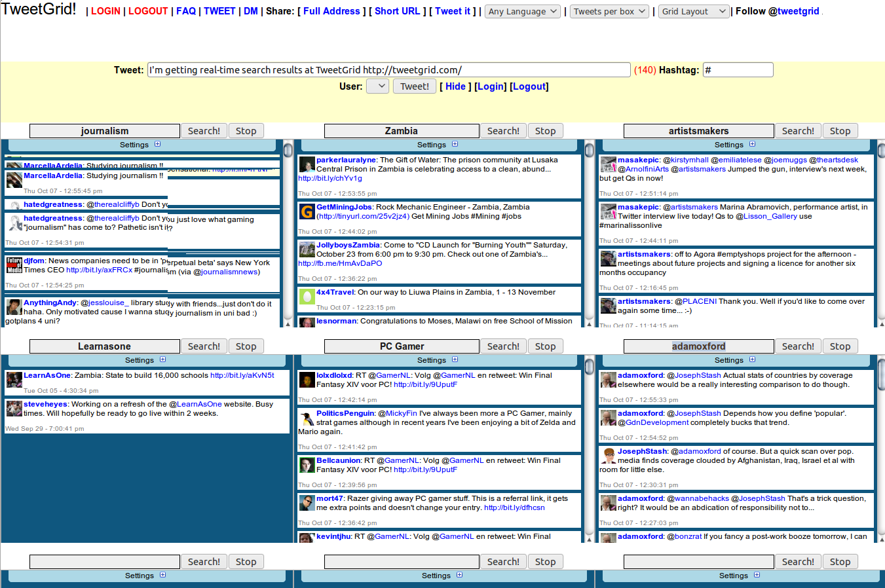Image resolution: width=885 pixels, height=588 pixels.
Task: Expand Settings plus icon in artistsmakers box
Action: [752, 144]
